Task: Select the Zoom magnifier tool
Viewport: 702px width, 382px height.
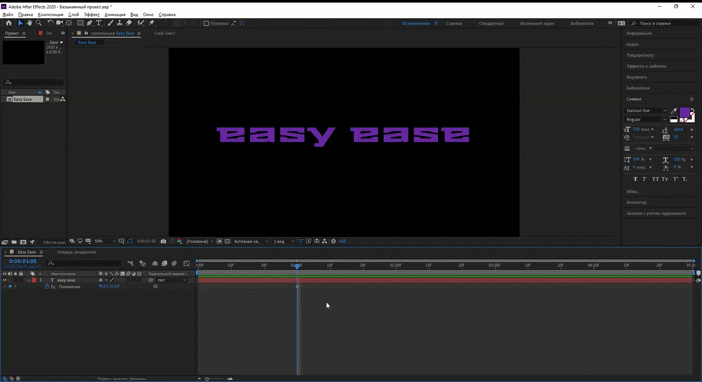Action: (x=39, y=23)
